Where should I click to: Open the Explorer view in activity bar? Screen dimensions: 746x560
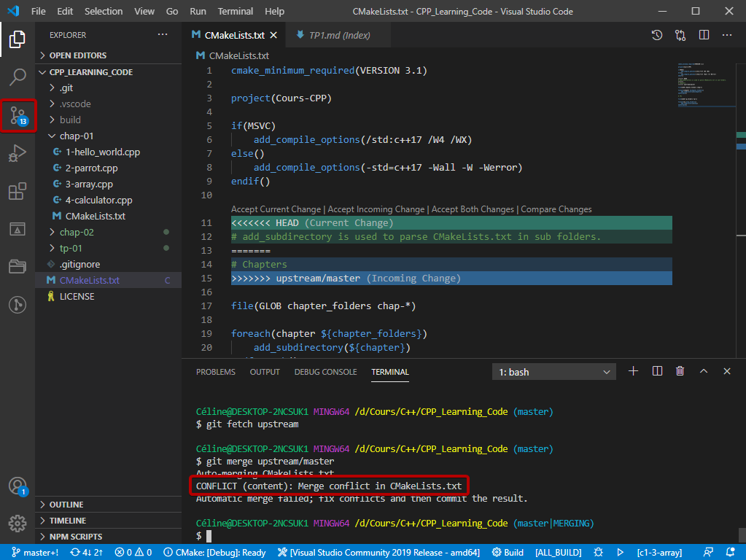pos(17,39)
